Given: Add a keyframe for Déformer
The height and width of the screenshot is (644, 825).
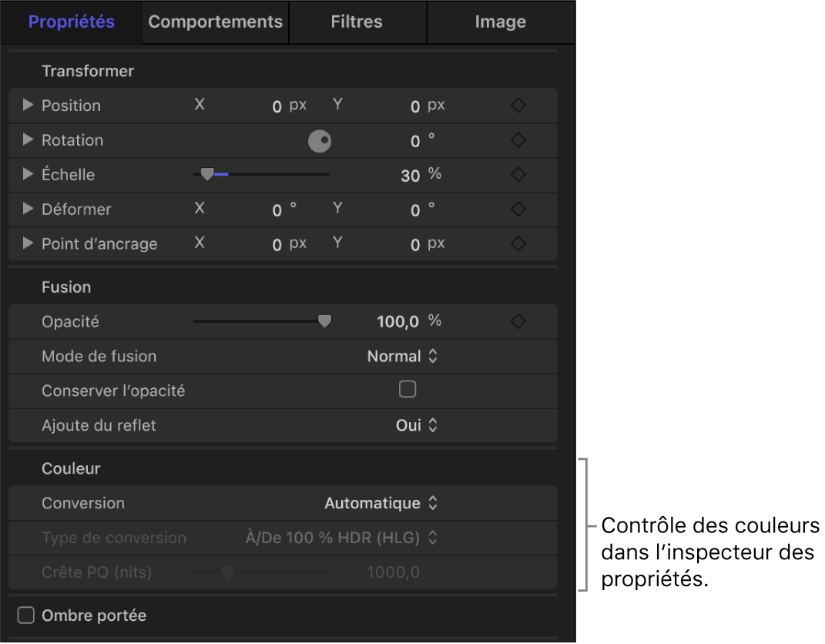Looking at the screenshot, I should tap(518, 210).
